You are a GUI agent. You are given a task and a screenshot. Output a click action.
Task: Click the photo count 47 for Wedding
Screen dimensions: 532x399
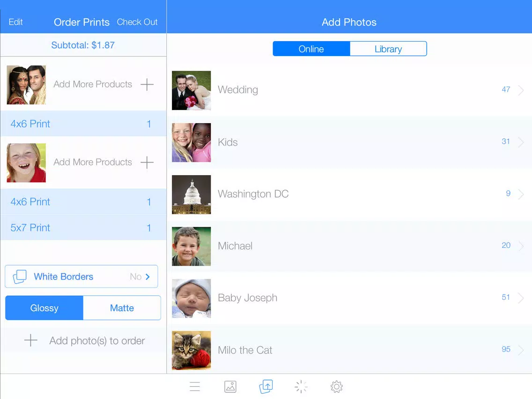[x=506, y=89]
